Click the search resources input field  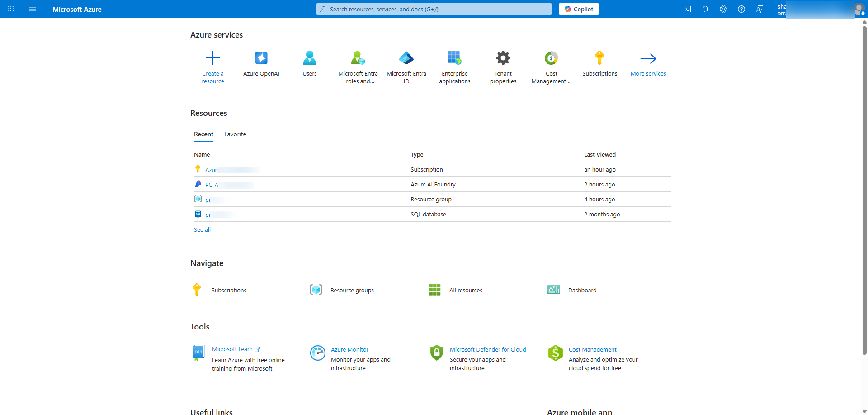pyautogui.click(x=434, y=9)
